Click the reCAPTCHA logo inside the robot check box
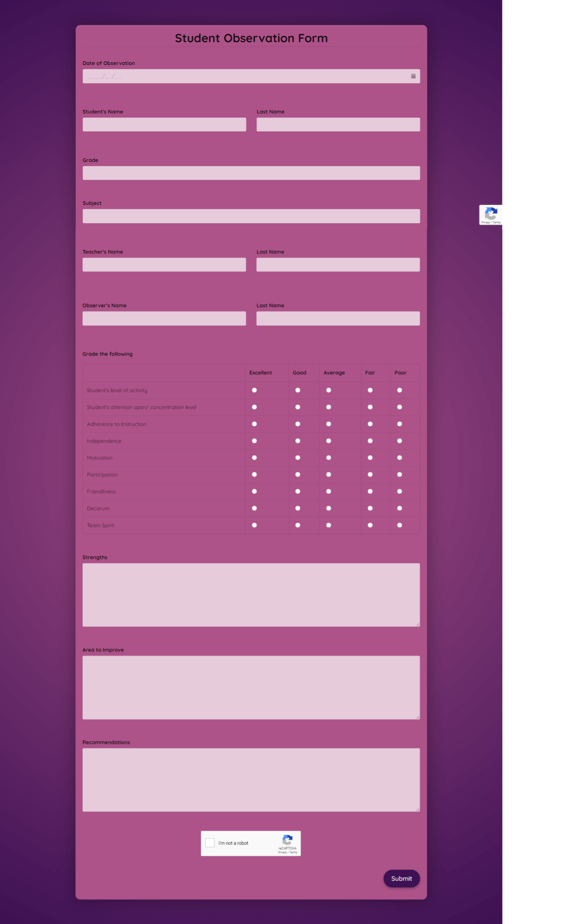 click(x=287, y=840)
